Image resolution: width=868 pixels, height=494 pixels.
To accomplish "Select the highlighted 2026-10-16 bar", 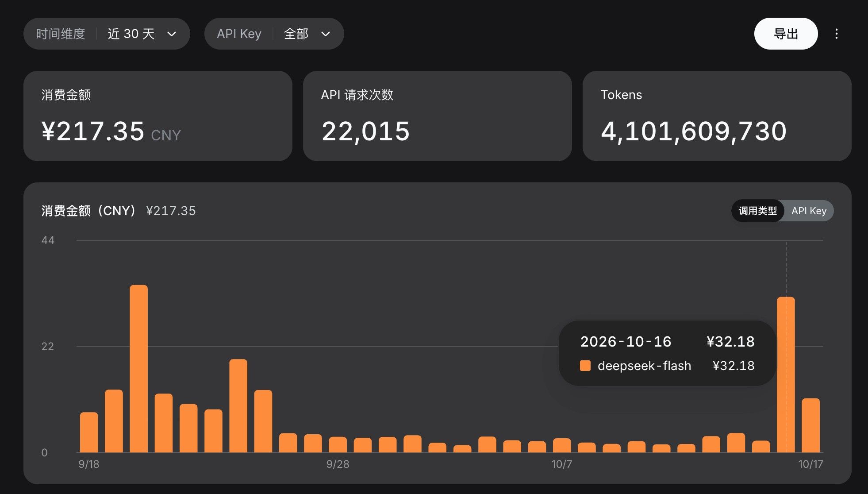I will 786,374.
